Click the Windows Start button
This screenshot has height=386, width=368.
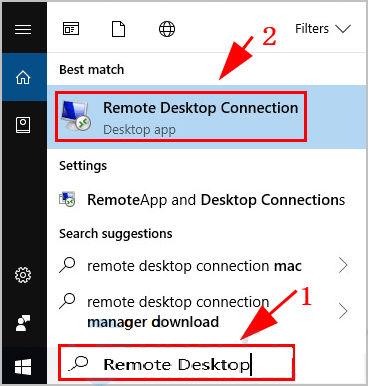23,367
